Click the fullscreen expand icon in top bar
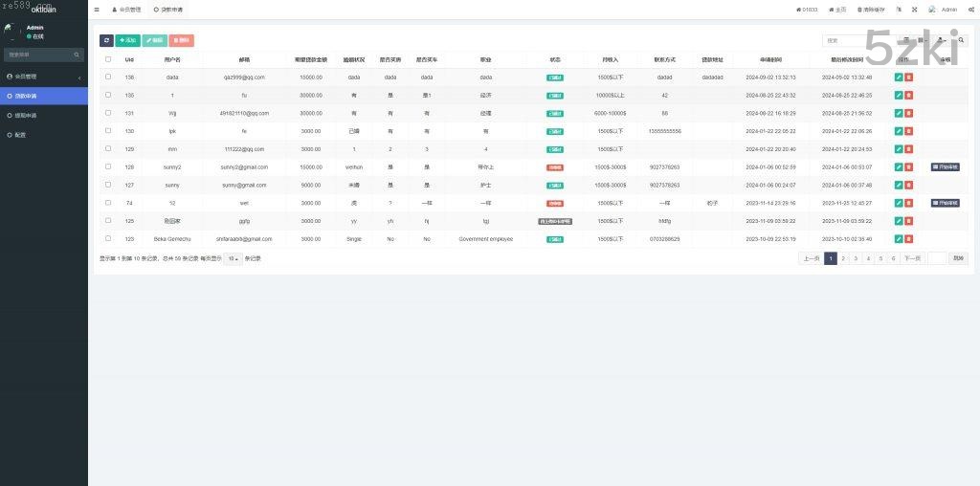 click(x=914, y=10)
